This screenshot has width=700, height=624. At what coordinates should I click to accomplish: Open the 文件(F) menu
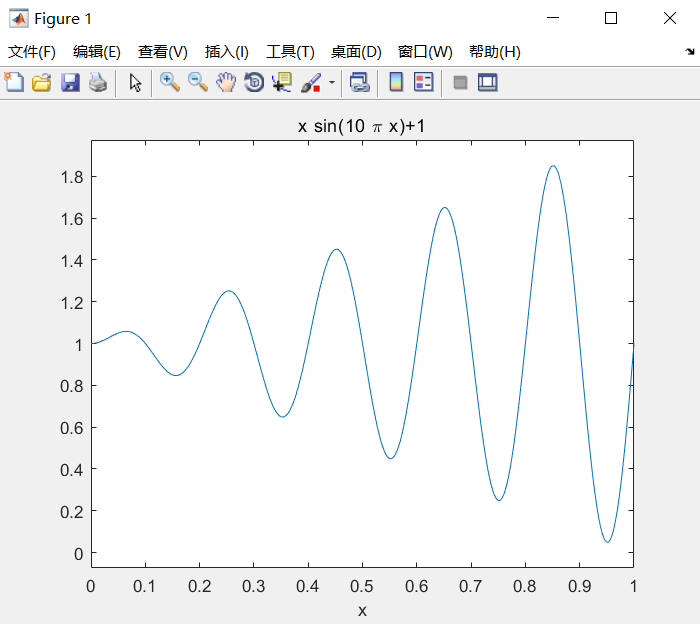tap(32, 52)
